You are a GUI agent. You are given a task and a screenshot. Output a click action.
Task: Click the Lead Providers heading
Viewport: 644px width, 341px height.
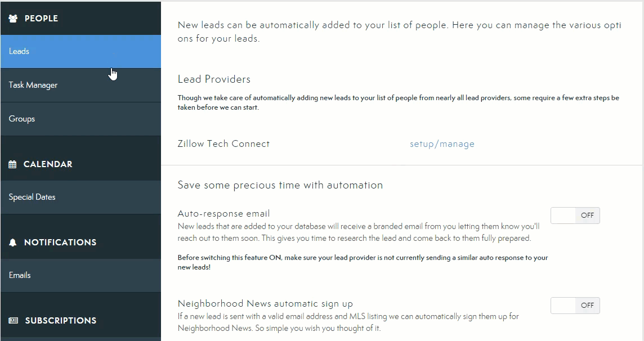point(214,79)
